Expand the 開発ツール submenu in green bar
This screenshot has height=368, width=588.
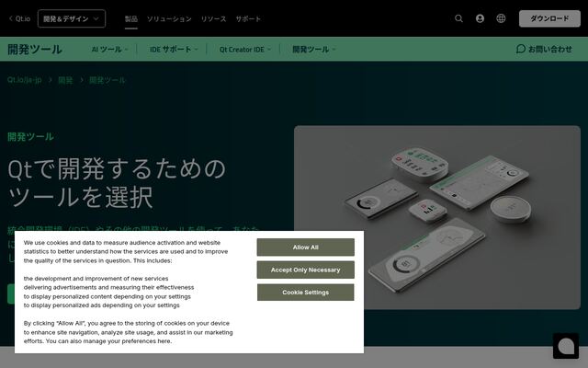coord(313,49)
